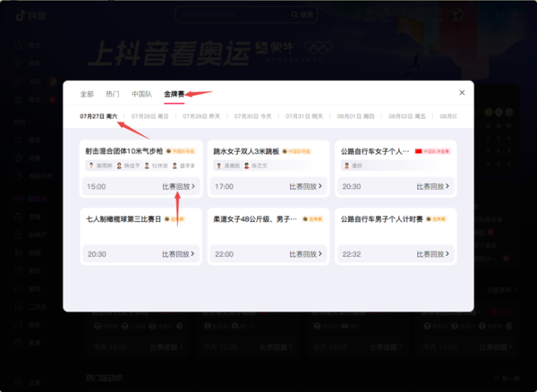This screenshot has width=537, height=392.
Task: Open 朋友 in the left sidebar
Action: pyautogui.click(x=30, y=99)
